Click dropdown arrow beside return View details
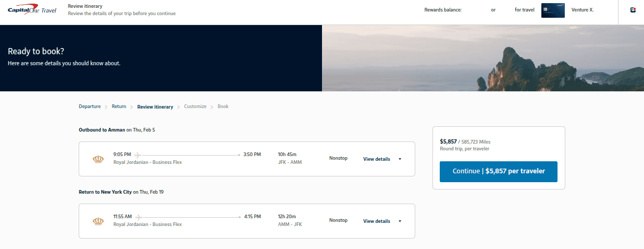The width and height of the screenshot is (644, 249). coord(400,221)
